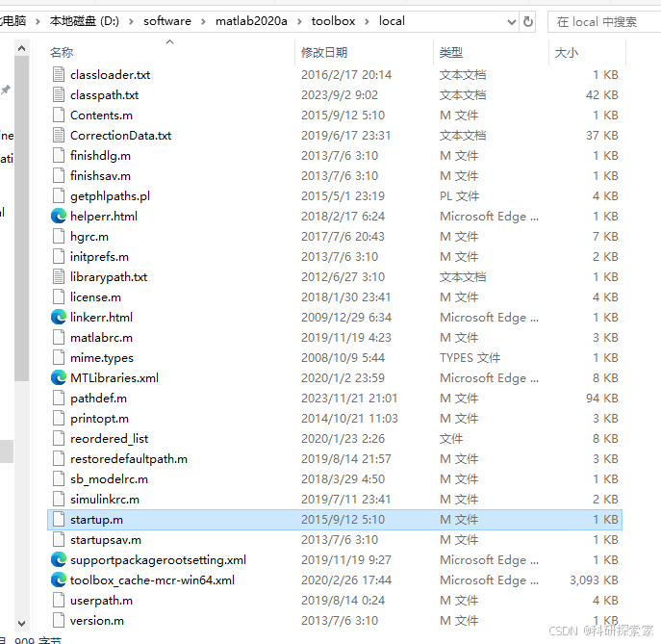
Task: Click the PL 文件 type cell
Action: tap(459, 196)
